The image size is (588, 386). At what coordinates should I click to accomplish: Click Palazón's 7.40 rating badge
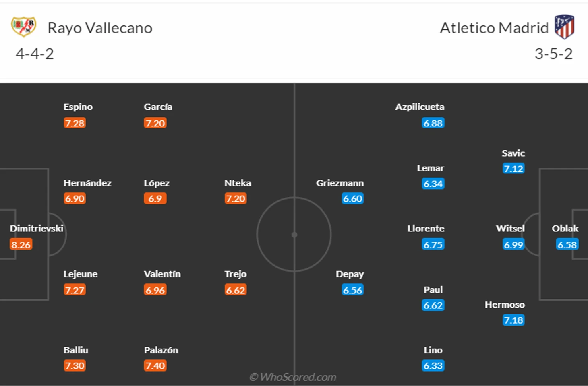pos(155,365)
